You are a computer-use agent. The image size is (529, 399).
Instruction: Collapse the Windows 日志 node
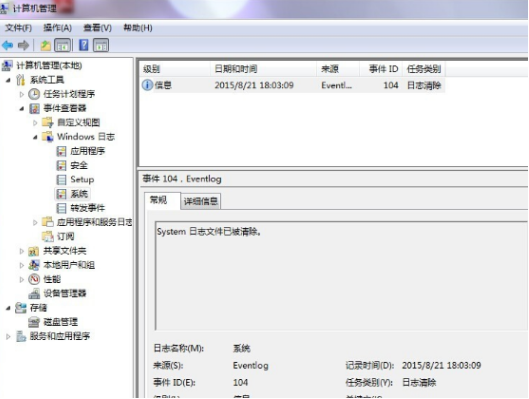[x=35, y=137]
